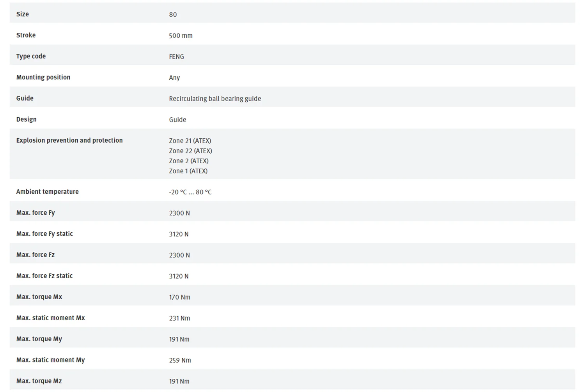Click the Zone 2 (ATEX) entry

tap(189, 161)
